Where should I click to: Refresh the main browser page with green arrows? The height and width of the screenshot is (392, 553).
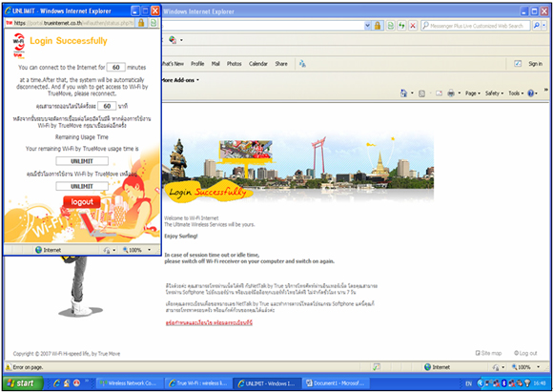tap(401, 26)
